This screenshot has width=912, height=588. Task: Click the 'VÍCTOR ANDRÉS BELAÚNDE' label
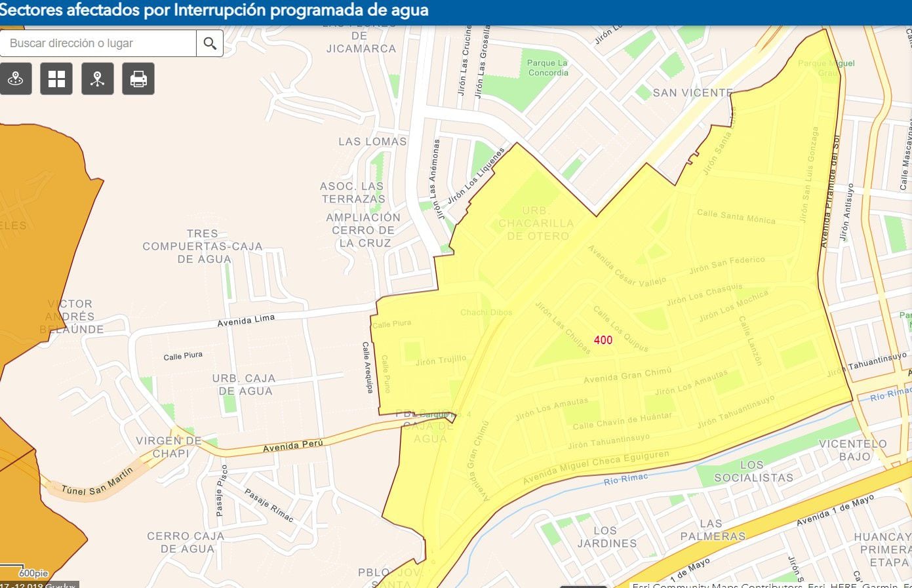tap(71, 317)
